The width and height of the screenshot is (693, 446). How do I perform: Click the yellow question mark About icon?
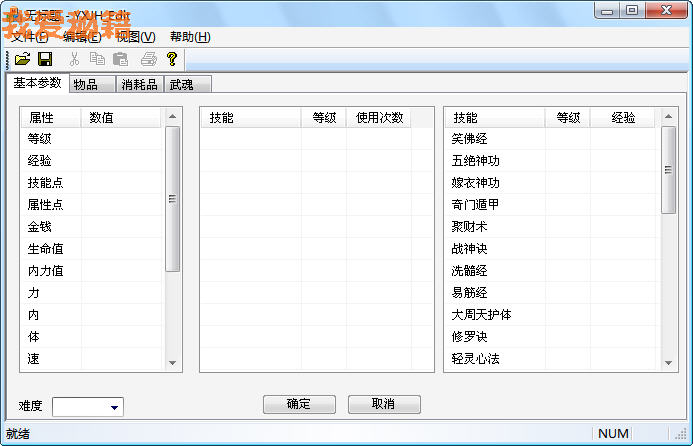pyautogui.click(x=172, y=60)
